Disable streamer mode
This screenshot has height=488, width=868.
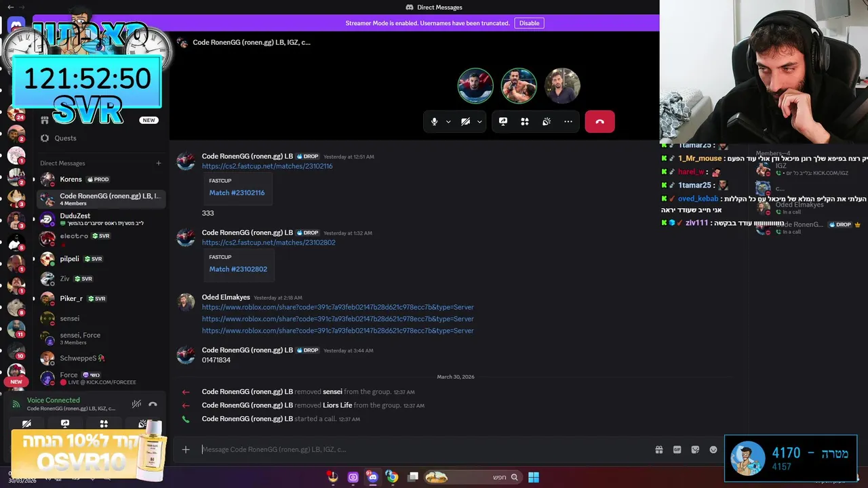pyautogui.click(x=529, y=23)
